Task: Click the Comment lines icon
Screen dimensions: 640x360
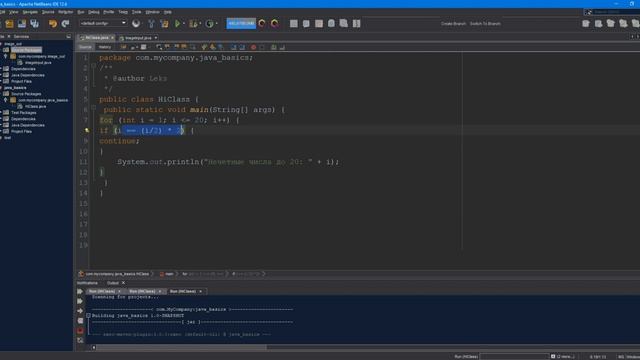Action: tap(274, 47)
